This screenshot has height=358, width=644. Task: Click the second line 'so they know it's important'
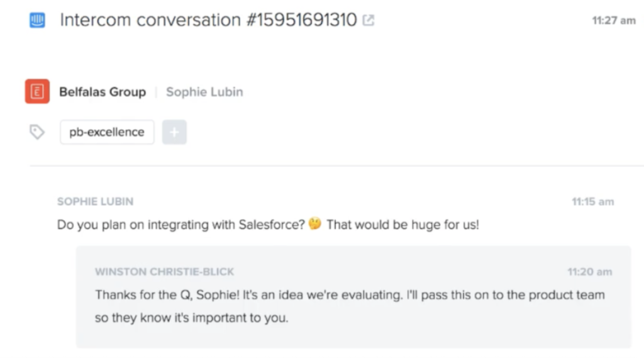click(x=191, y=318)
